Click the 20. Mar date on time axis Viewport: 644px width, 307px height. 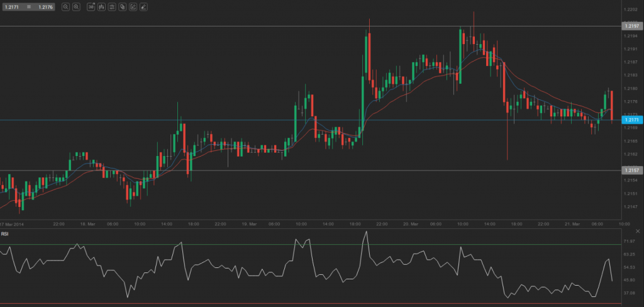point(409,224)
